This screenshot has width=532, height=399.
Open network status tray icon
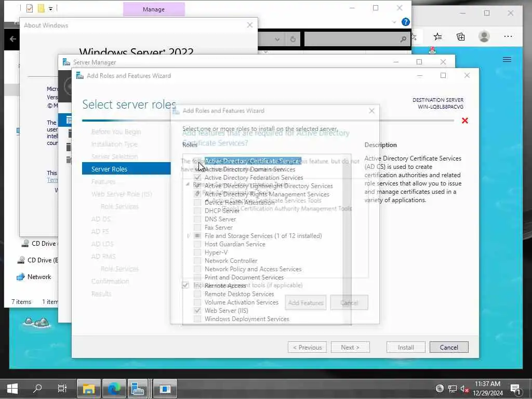coord(453,389)
